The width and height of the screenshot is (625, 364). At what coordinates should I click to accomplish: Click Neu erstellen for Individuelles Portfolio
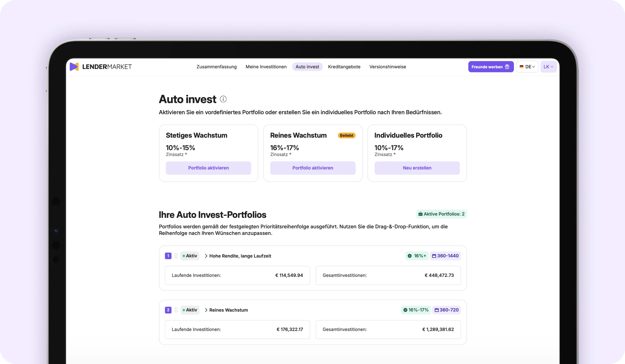[417, 168]
